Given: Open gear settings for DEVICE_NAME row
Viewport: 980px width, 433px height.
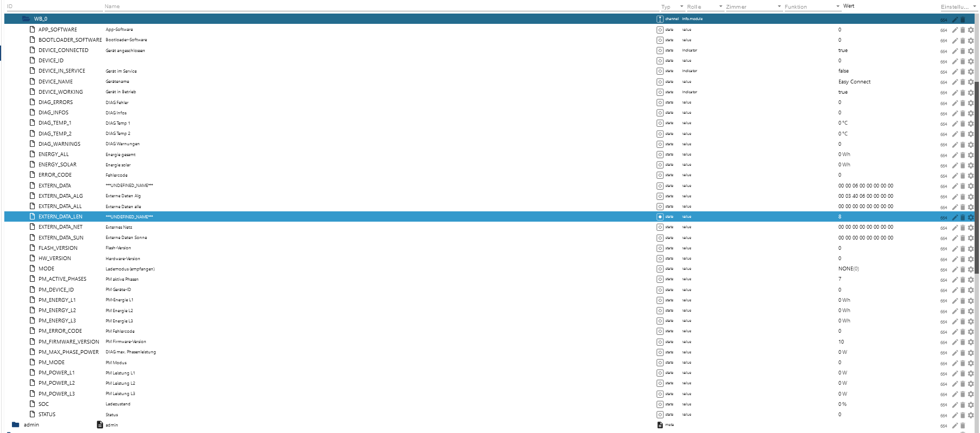Looking at the screenshot, I should click(971, 82).
